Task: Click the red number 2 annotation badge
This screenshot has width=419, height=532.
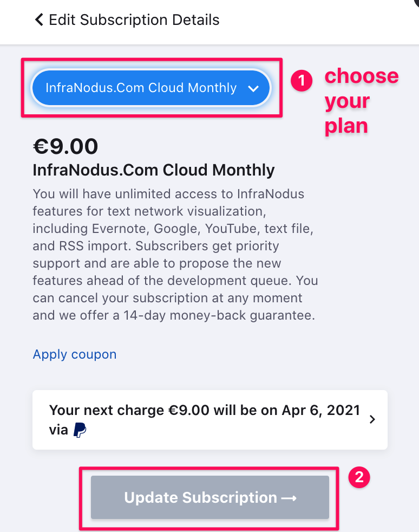Action: coord(359,477)
